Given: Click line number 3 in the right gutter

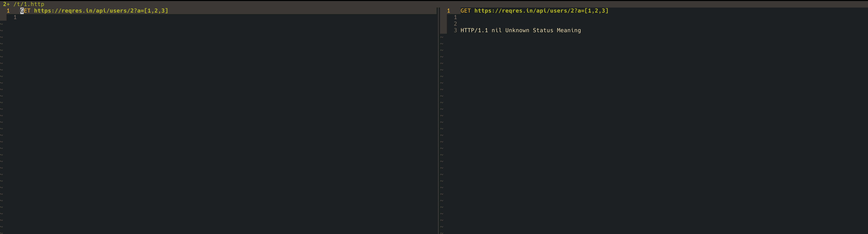Looking at the screenshot, I should coord(456,30).
